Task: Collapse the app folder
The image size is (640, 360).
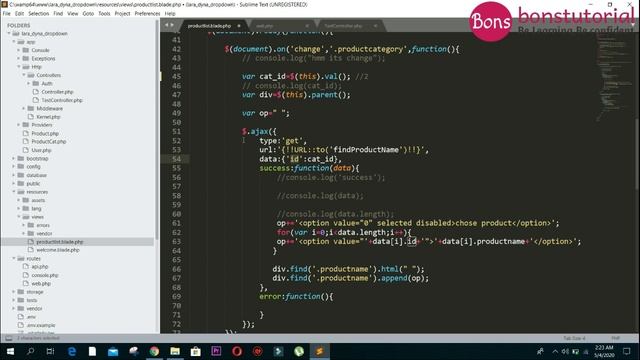Action: tap(14, 42)
